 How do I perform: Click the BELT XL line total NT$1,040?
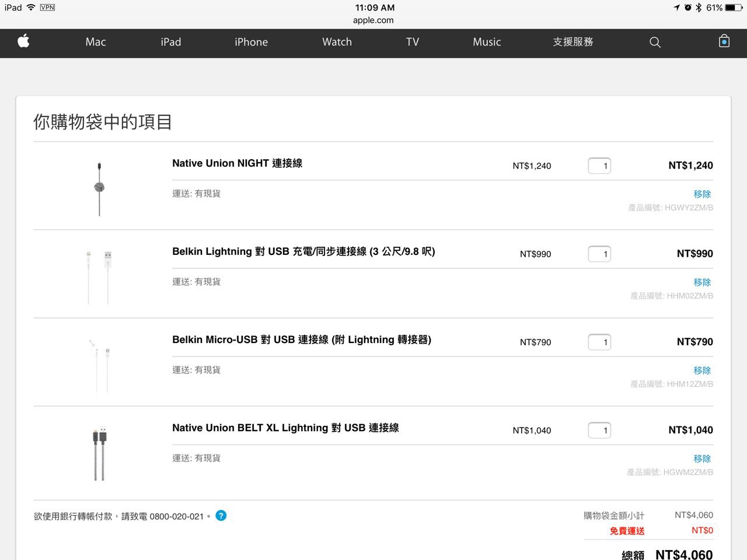(x=691, y=430)
